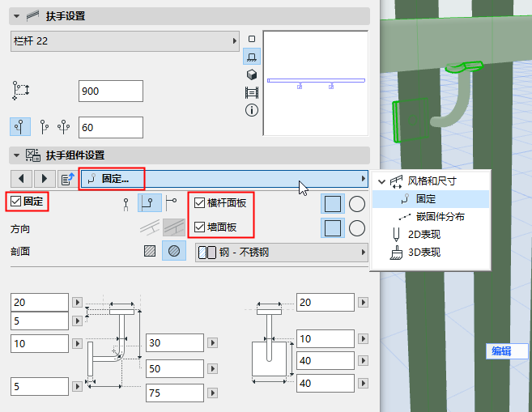Open arrow beside top-left 5 field
Image resolution: width=532 pixels, height=412 pixels.
(78, 321)
